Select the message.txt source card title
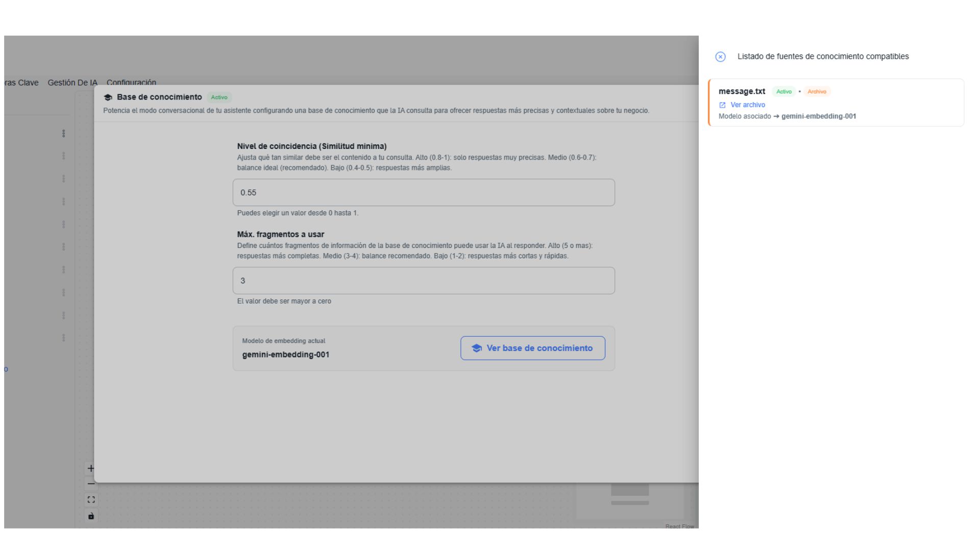The image size is (980, 551). [x=742, y=91]
